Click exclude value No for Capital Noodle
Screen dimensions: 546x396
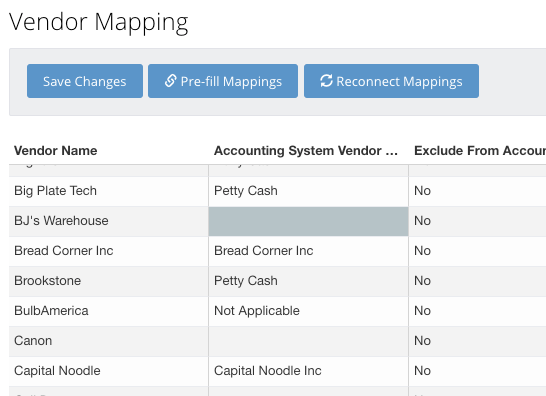tap(477, 371)
